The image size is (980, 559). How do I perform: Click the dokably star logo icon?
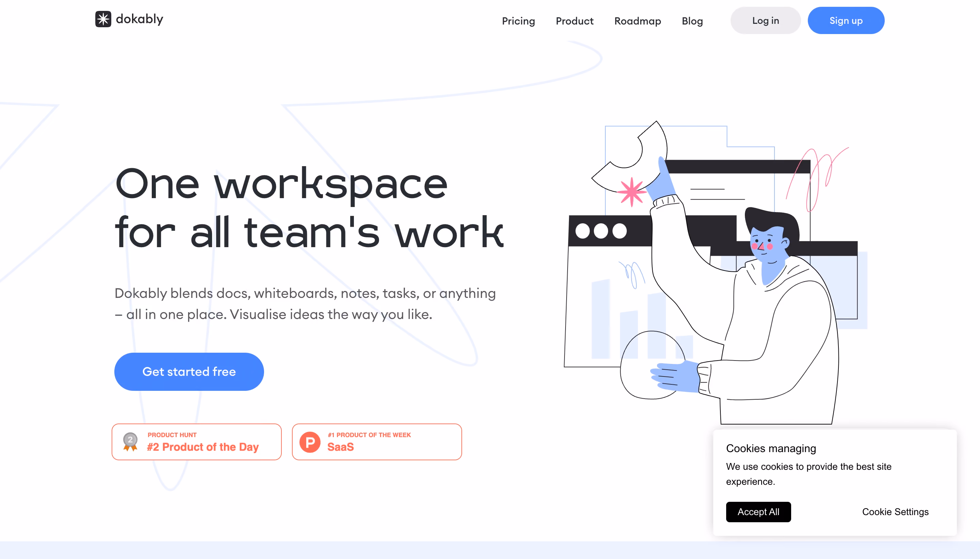(103, 19)
